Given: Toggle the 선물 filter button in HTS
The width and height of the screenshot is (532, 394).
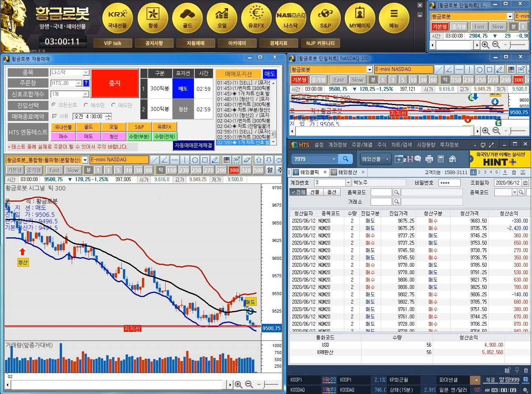Looking at the screenshot, I should 314,192.
